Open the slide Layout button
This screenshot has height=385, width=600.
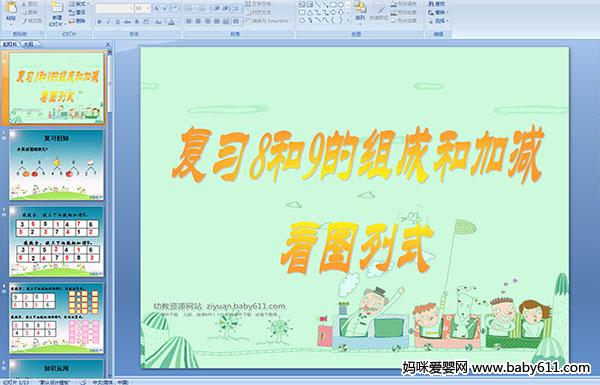[78, 4]
